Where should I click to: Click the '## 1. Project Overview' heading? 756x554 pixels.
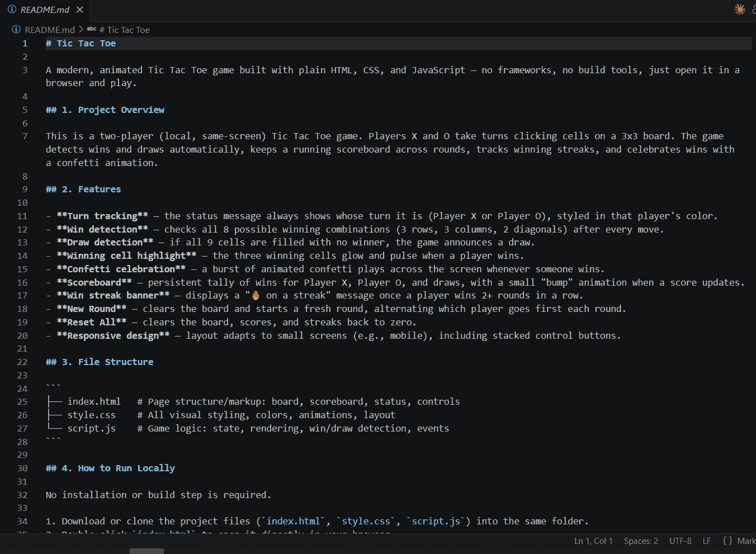105,110
